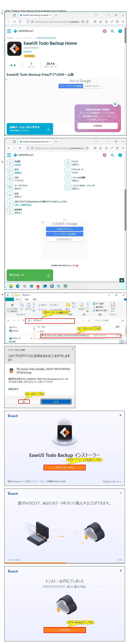This screenshot has height=644, width=127.
Task: Close the Uptodown Turbo popup
Action: click(x=115, y=104)
